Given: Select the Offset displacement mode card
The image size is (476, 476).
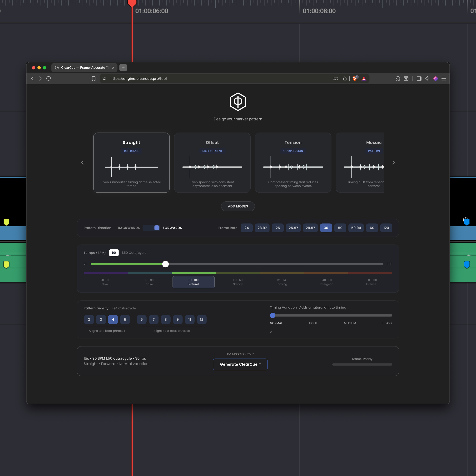Looking at the screenshot, I should [x=212, y=163].
